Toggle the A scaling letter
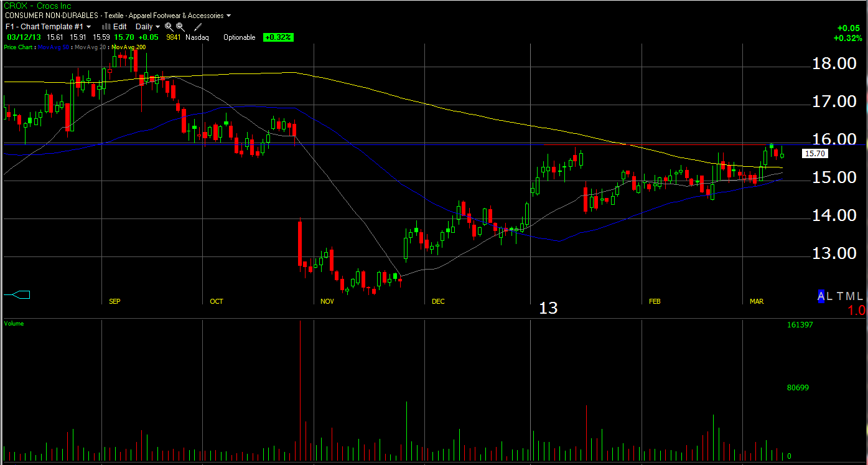The image size is (868, 465). [x=821, y=296]
